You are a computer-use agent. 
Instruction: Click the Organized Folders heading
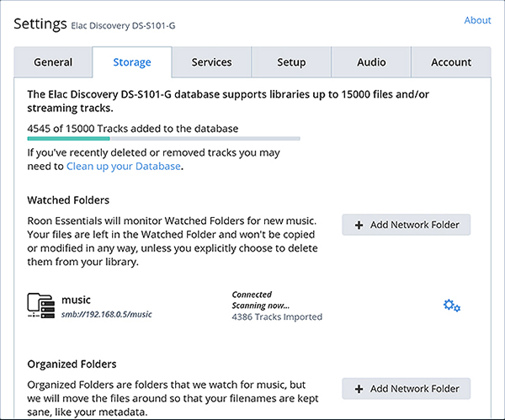click(x=72, y=364)
